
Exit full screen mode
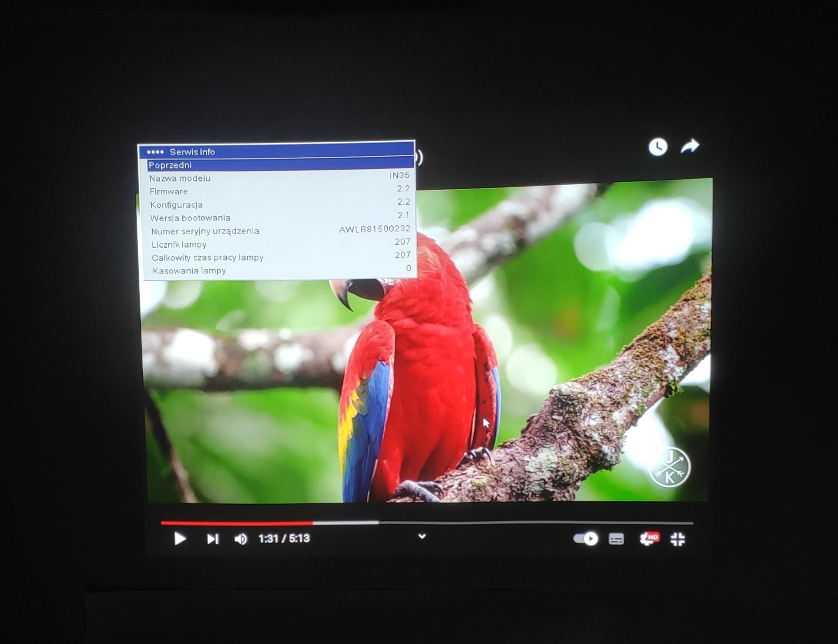(x=677, y=539)
